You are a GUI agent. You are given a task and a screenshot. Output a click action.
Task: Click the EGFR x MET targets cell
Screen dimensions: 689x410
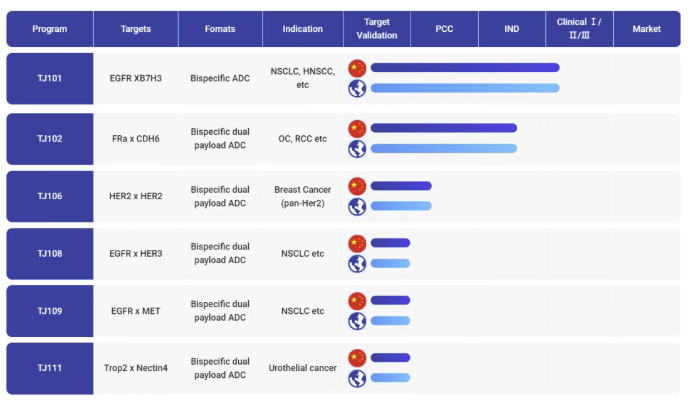coord(135,311)
